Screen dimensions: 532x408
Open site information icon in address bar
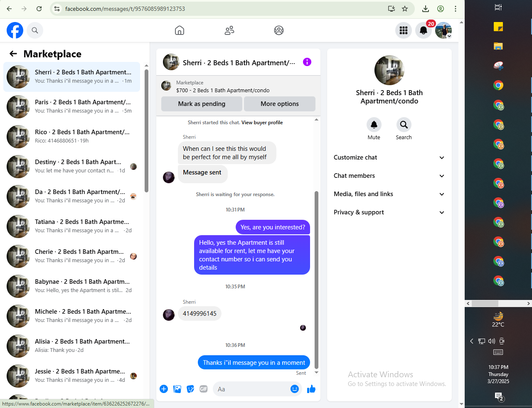click(57, 9)
